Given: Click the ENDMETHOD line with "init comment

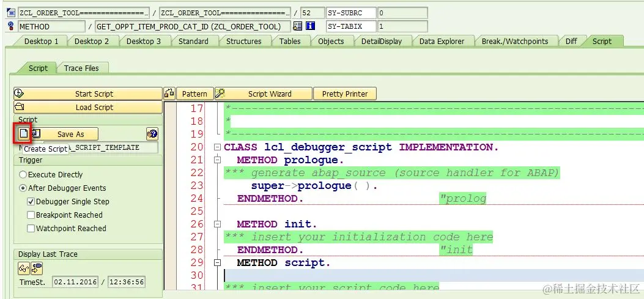Looking at the screenshot, I should [x=355, y=249].
